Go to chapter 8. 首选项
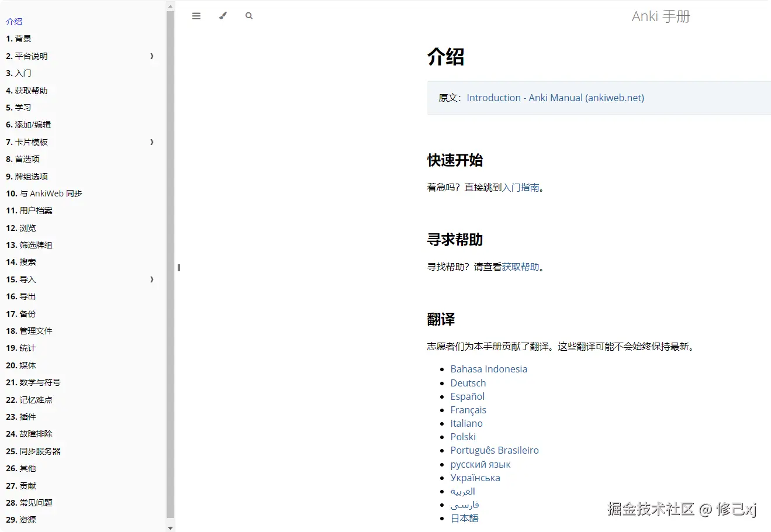 pos(23,159)
